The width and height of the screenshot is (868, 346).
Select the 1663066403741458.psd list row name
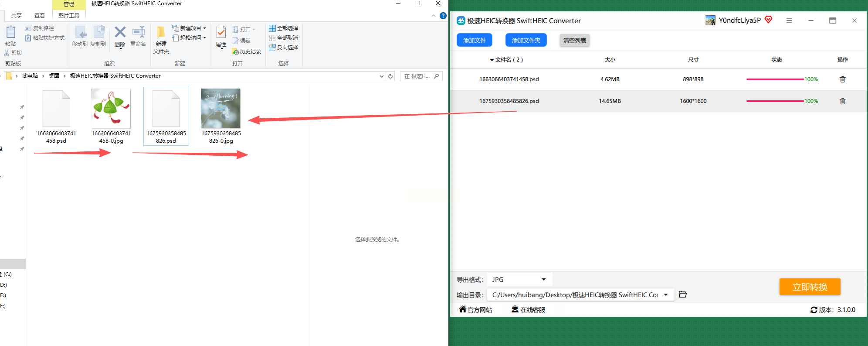coord(509,79)
